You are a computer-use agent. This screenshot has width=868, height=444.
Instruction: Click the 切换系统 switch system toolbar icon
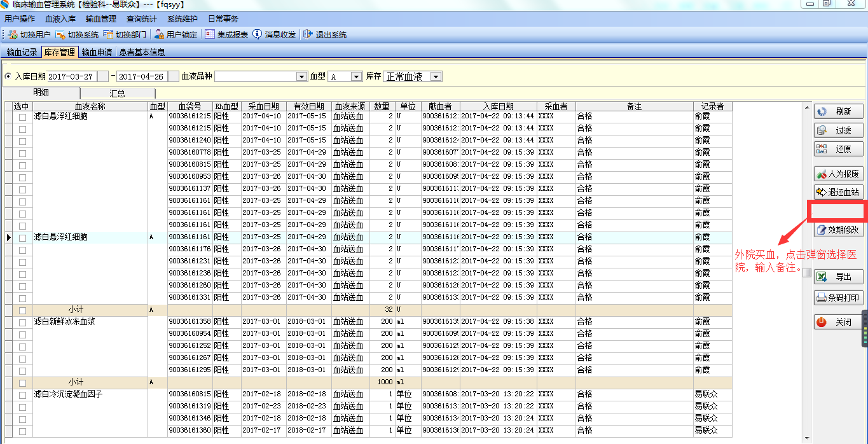pos(60,35)
